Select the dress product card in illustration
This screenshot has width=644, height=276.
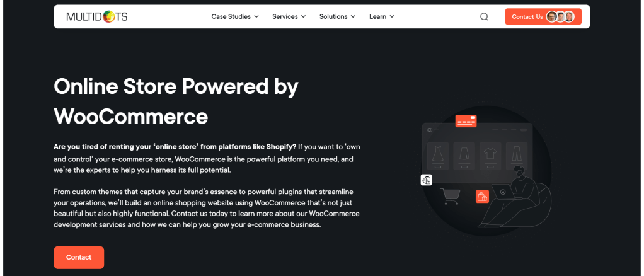[437, 156]
